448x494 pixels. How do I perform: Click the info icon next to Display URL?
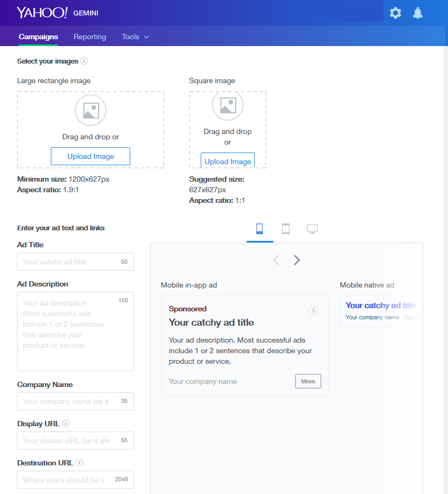66,424
